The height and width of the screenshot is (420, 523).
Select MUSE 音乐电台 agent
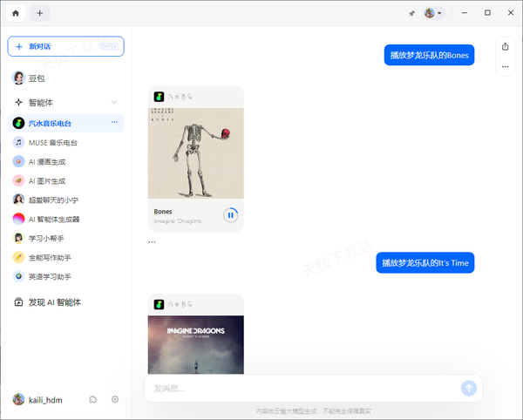(x=52, y=142)
